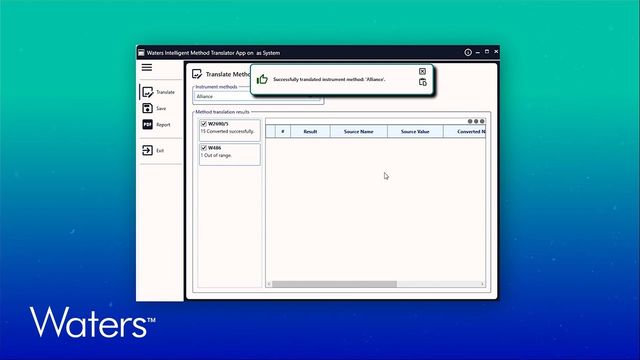Image resolution: width=640 pixels, height=360 pixels.
Task: Click the Translate icon in sidebar
Action: 148,92
